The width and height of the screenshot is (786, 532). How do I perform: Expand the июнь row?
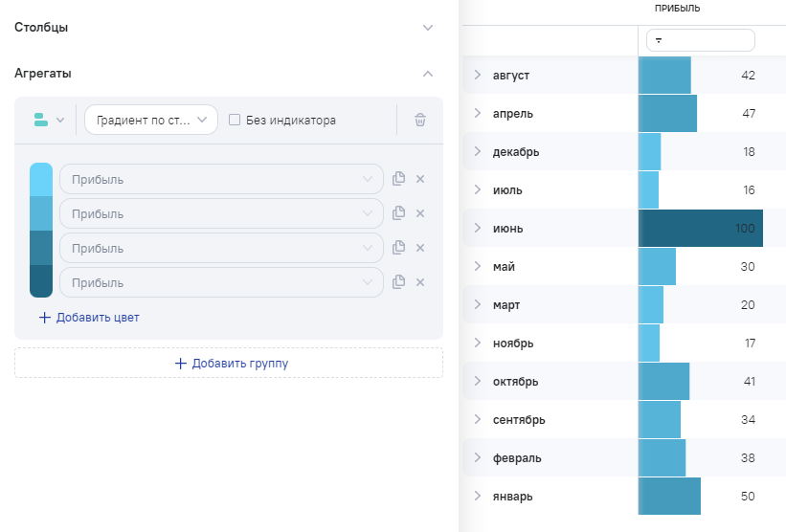(x=477, y=229)
